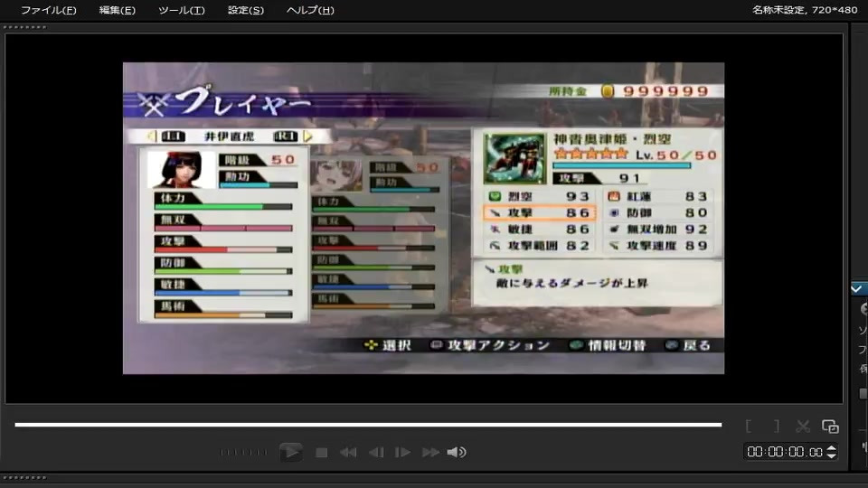The width and height of the screenshot is (868, 488).
Task: Click the 名称未設定, 720*480 project title
Action: (805, 10)
